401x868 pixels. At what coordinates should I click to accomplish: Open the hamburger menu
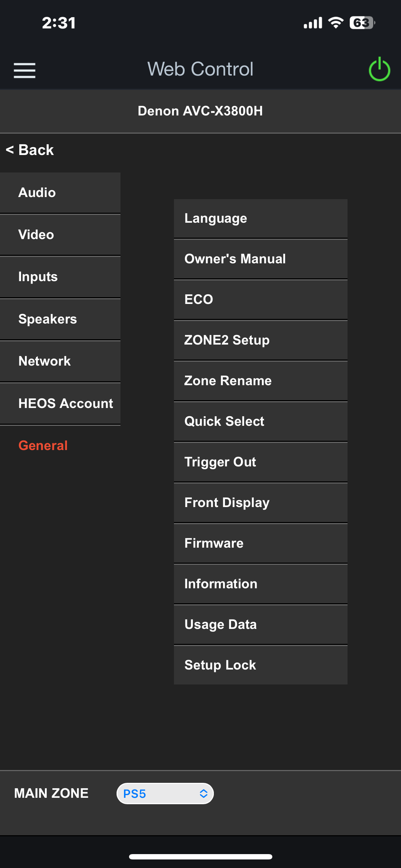pos(25,70)
